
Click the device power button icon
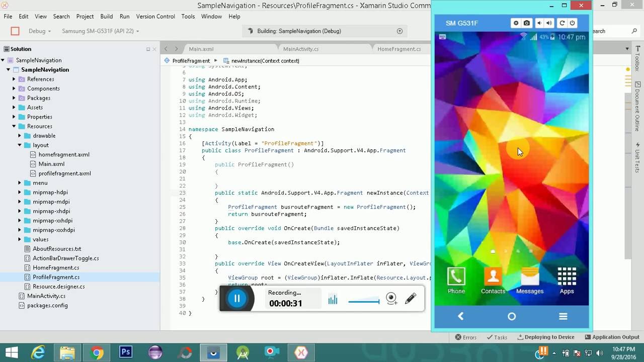(573, 23)
